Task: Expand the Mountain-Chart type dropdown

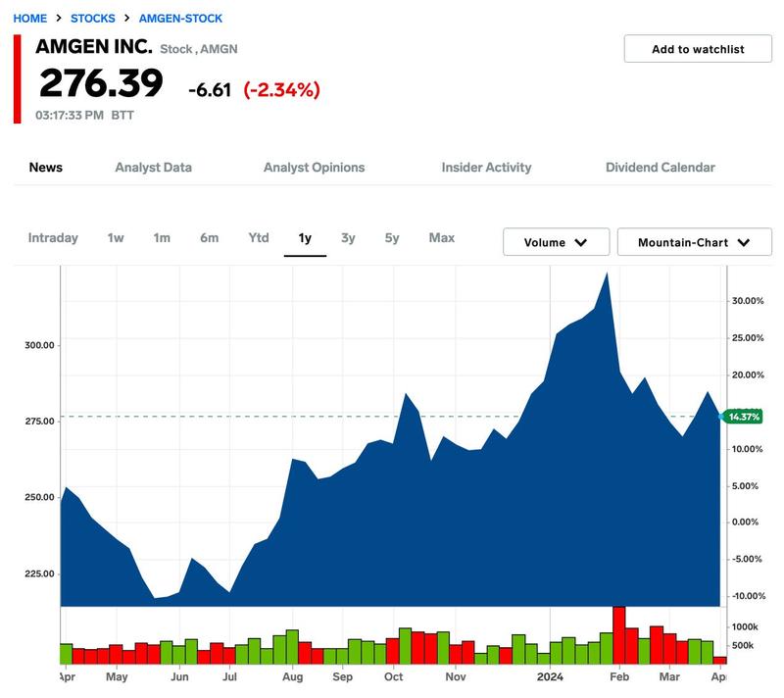Action: tap(695, 242)
